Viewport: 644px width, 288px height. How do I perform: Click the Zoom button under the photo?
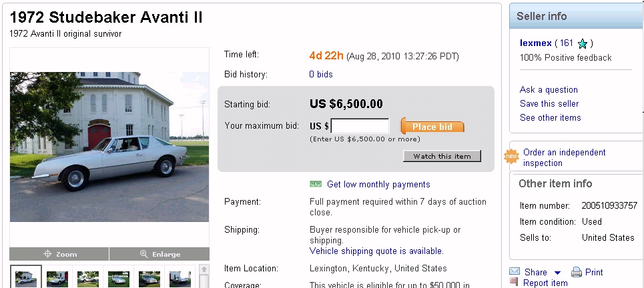(x=59, y=254)
